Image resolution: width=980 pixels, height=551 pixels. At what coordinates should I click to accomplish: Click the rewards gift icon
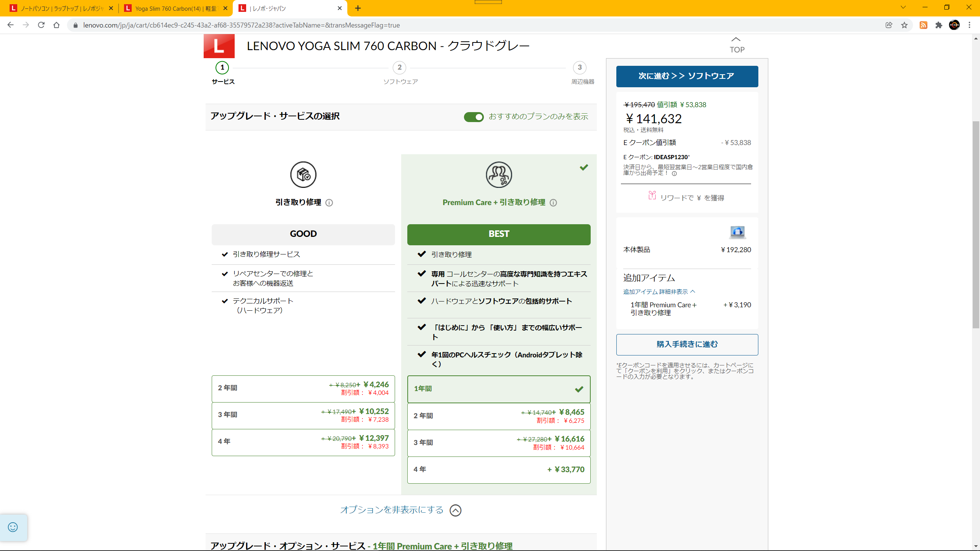click(x=652, y=196)
